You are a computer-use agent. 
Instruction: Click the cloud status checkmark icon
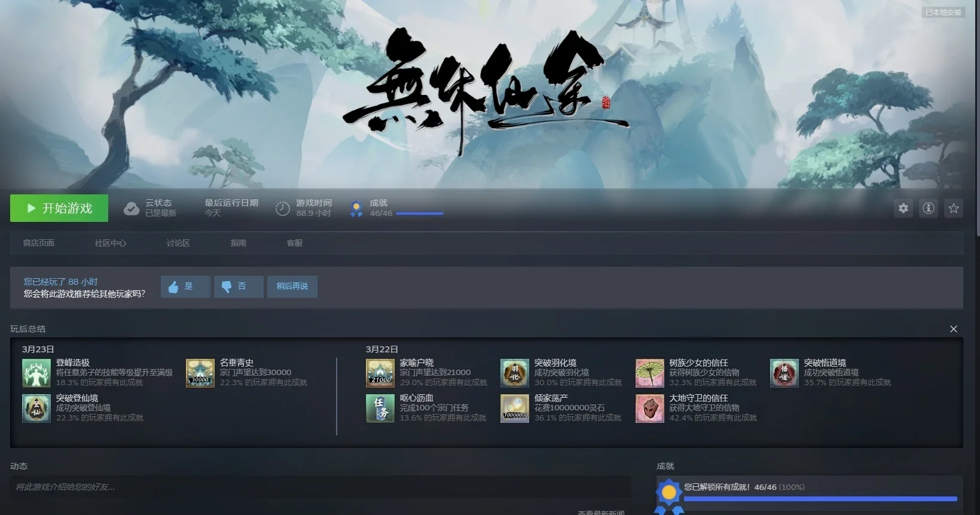[132, 209]
